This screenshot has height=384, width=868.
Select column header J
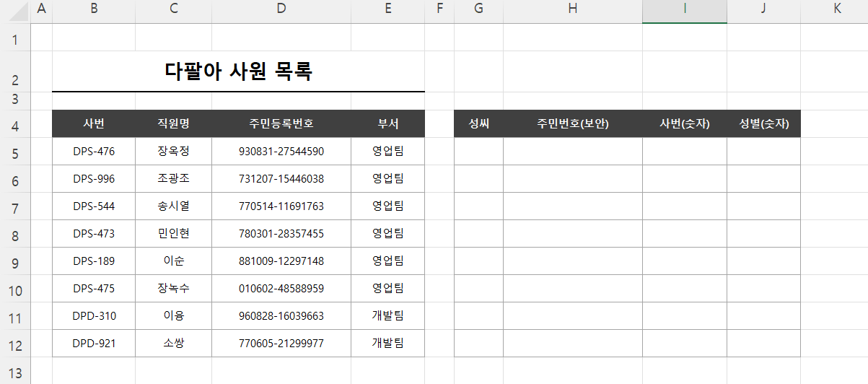[x=763, y=12]
